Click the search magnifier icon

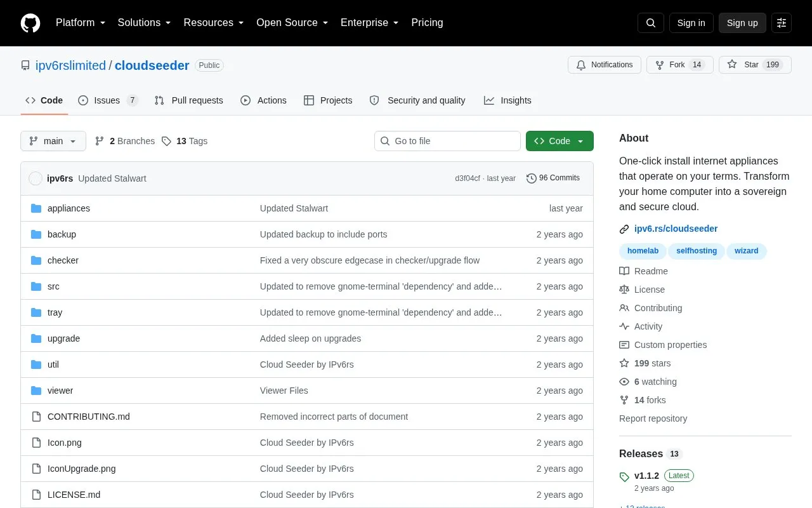(x=651, y=23)
